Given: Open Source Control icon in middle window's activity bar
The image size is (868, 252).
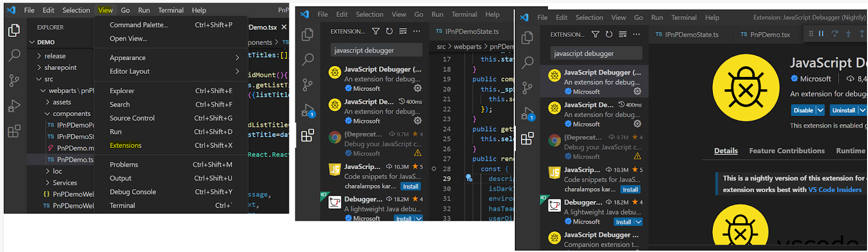Looking at the screenshot, I should pos(308,85).
